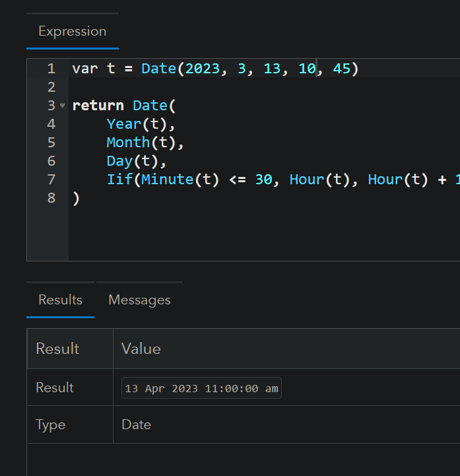Click the Type row label in results
This screenshot has height=476, width=460.
coord(51,425)
